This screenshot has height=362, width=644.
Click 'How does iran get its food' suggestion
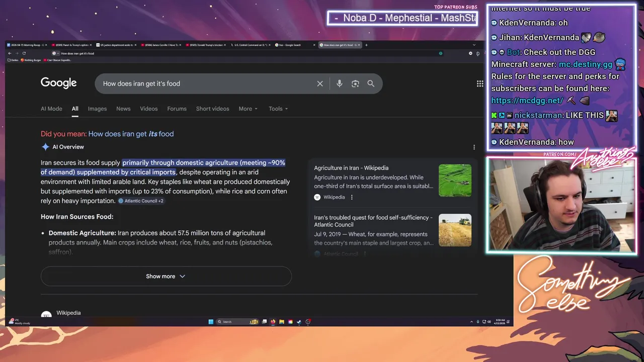coord(131,134)
